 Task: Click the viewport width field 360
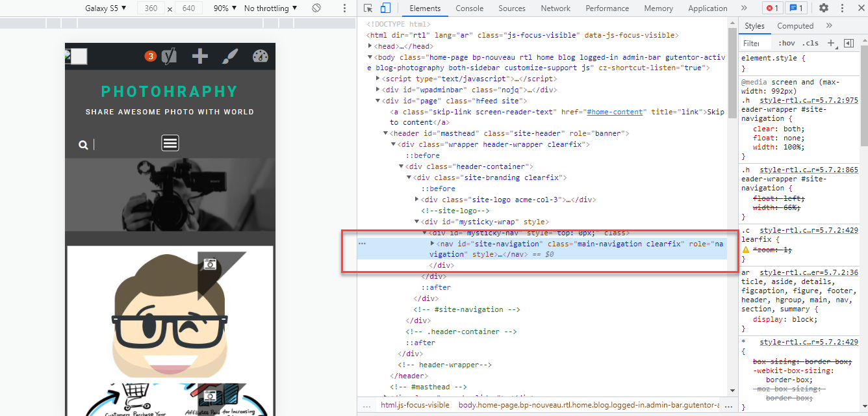tap(150, 8)
